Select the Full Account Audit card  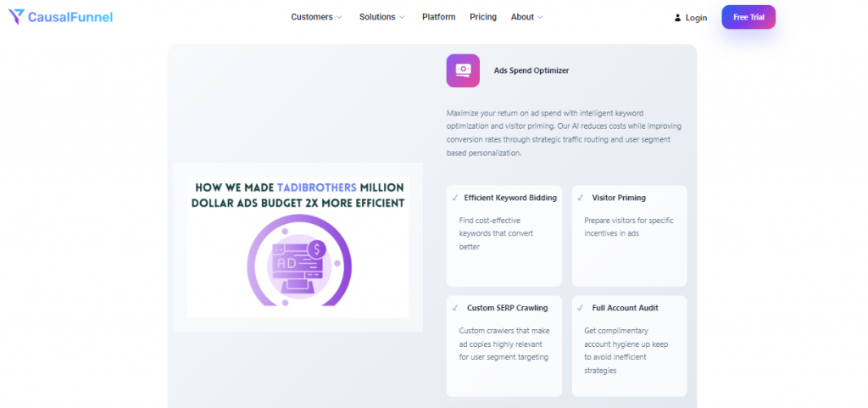coord(630,346)
